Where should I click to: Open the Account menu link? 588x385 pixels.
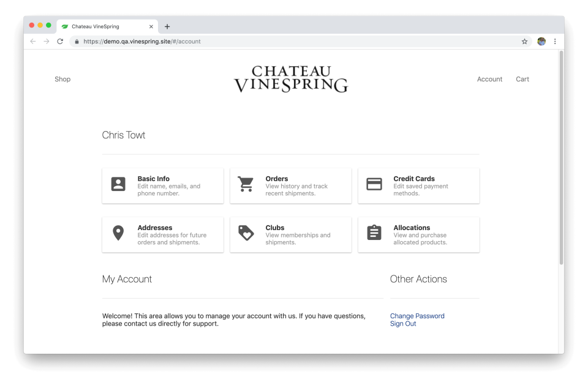(489, 79)
